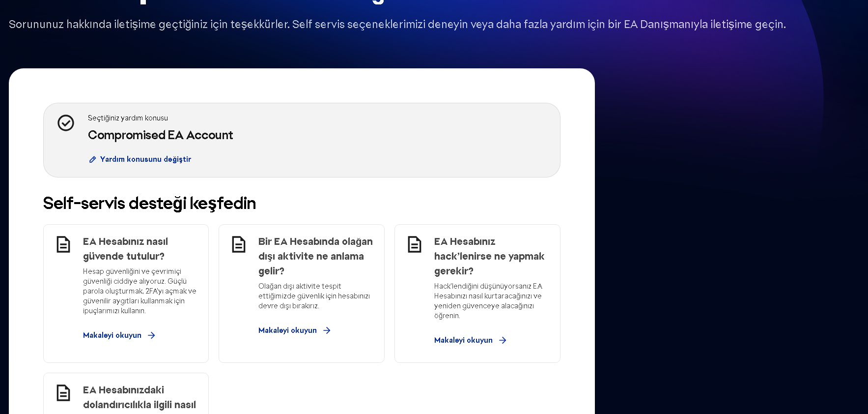Open 'Makaleyi okuyun' under account security article

point(112,335)
